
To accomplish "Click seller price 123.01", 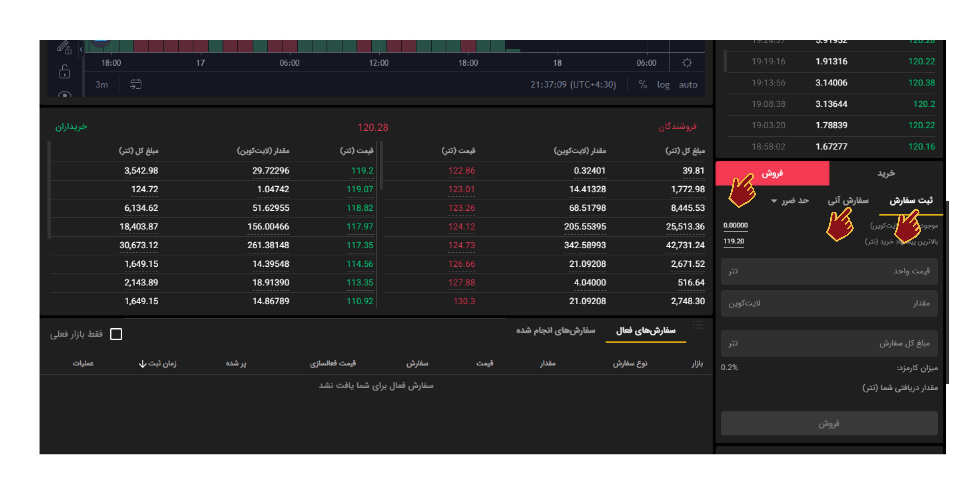I will 462,189.
